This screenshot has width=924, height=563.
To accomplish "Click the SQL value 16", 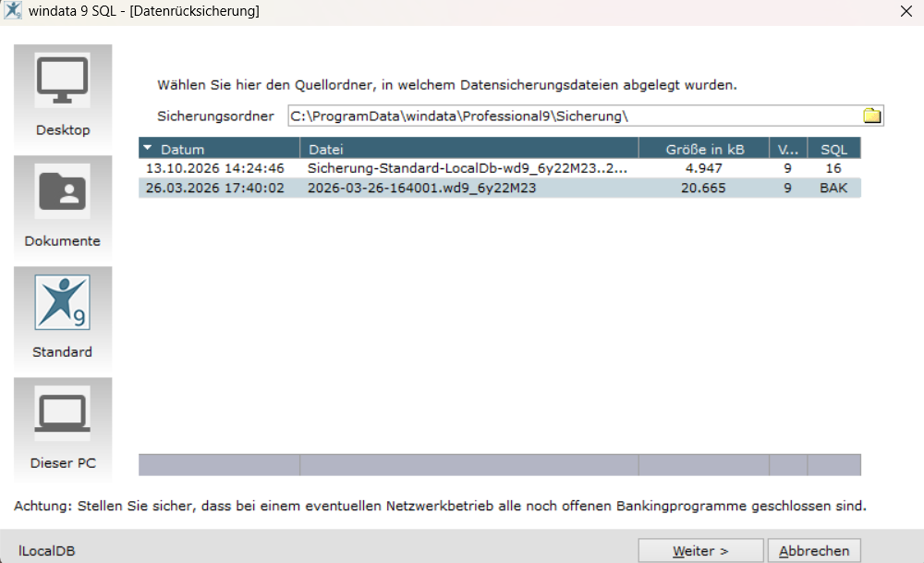I will (x=833, y=168).
